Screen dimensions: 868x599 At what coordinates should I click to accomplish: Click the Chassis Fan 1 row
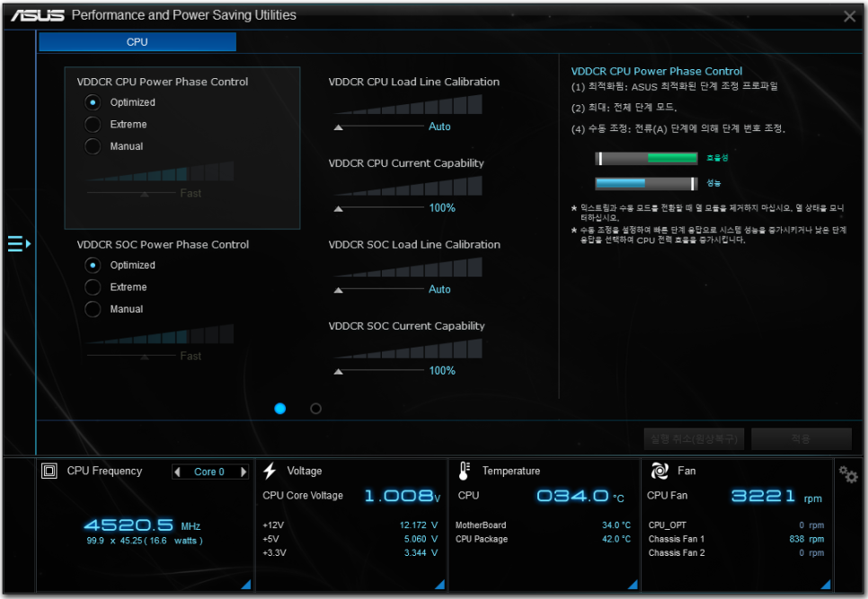(736, 539)
